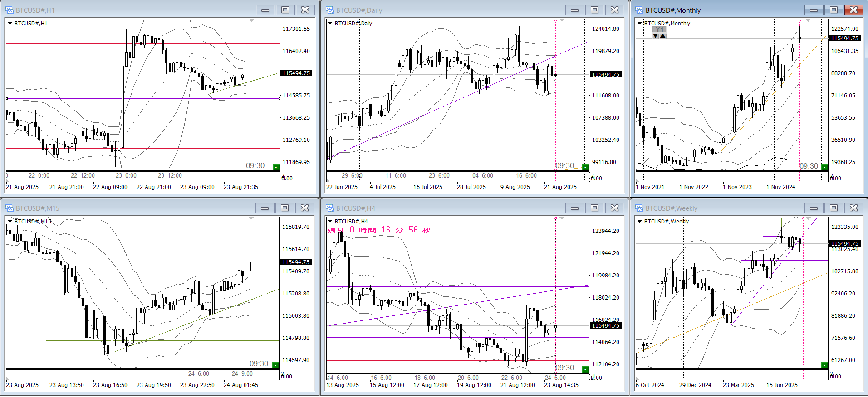
Task: Toggle the green minus button on H1 chart
Action: click(x=276, y=167)
